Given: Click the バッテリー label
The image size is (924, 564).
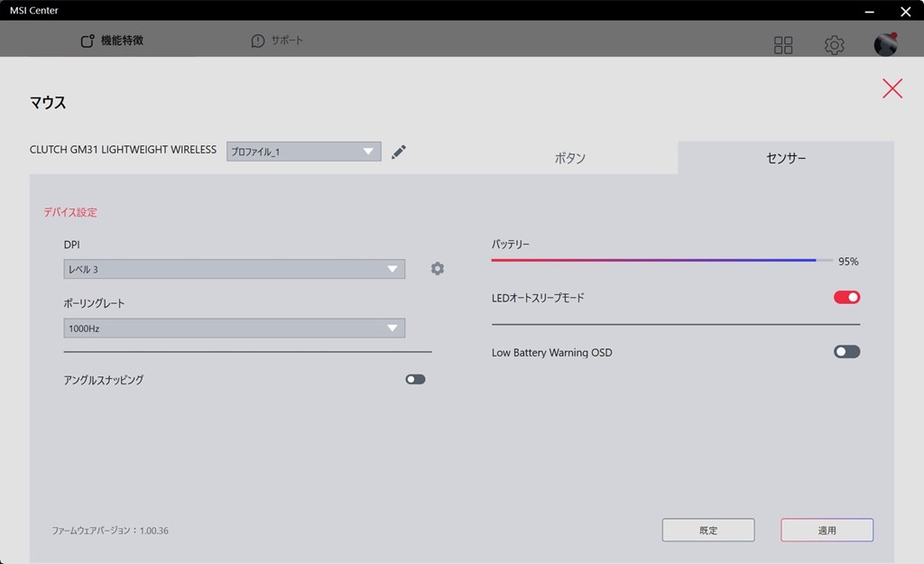Looking at the screenshot, I should [x=511, y=244].
